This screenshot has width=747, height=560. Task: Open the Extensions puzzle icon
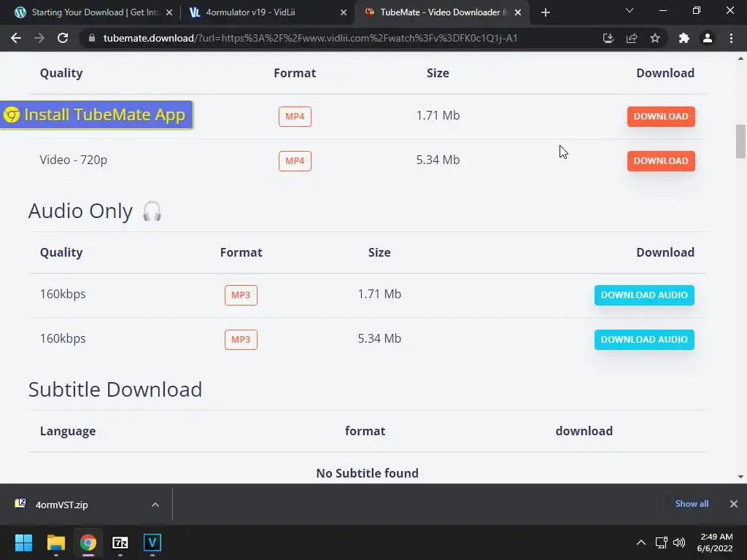tap(684, 38)
